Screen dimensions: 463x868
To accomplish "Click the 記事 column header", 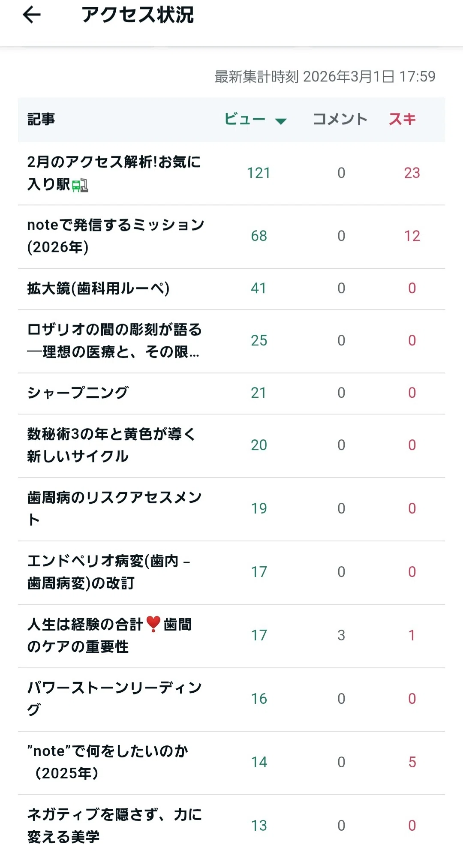I will [x=41, y=119].
